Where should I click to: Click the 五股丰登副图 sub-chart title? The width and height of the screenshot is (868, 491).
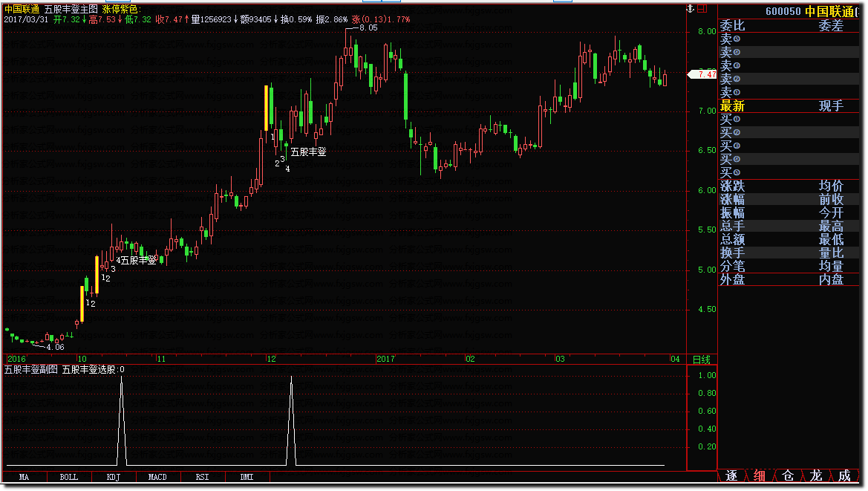(x=31, y=370)
